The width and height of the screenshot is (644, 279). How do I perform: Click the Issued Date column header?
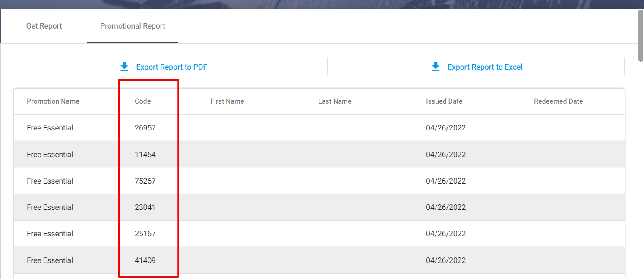pyautogui.click(x=444, y=101)
